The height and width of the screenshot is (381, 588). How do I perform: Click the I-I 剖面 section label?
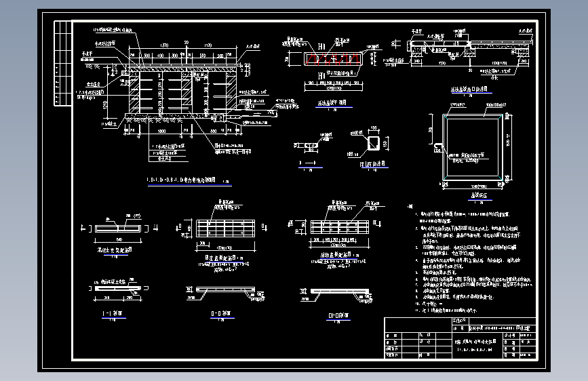pos(113,313)
